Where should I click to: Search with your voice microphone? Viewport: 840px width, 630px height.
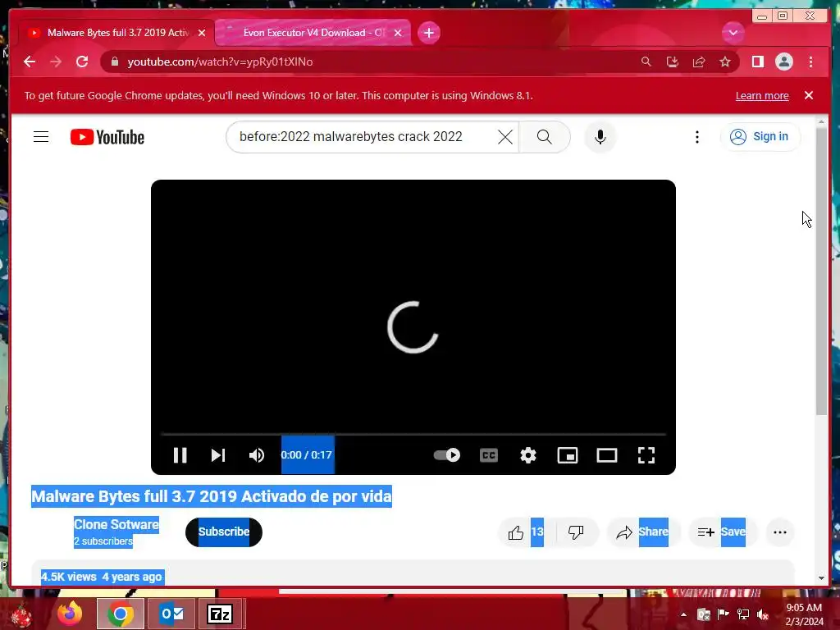point(600,137)
